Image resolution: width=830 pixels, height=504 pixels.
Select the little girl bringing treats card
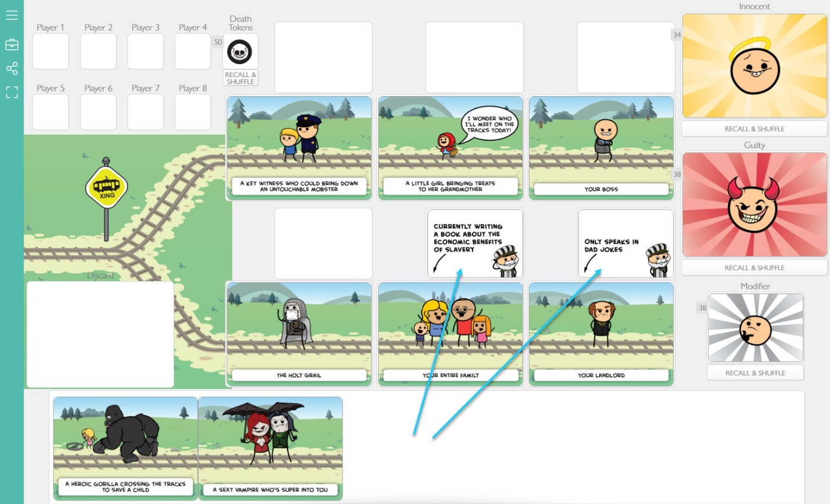point(450,148)
